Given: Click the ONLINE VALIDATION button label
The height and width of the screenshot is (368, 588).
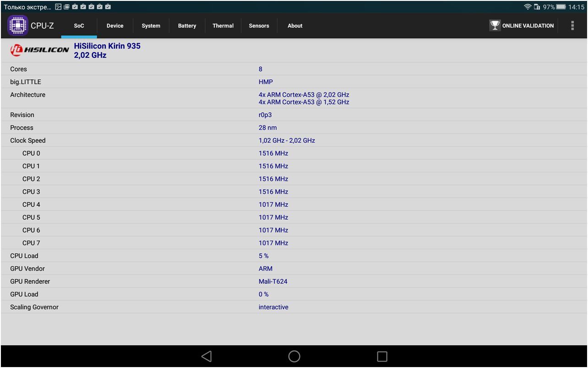Looking at the screenshot, I should click(528, 26).
